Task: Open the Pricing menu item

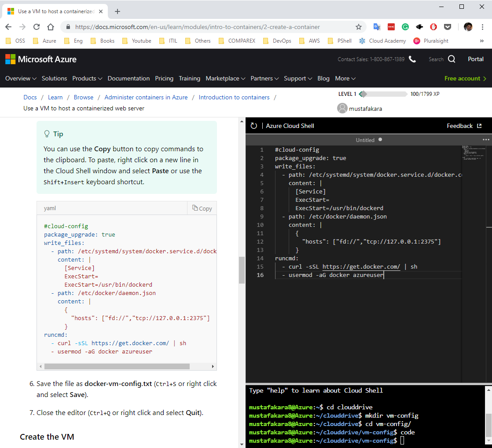Action: 164,78
